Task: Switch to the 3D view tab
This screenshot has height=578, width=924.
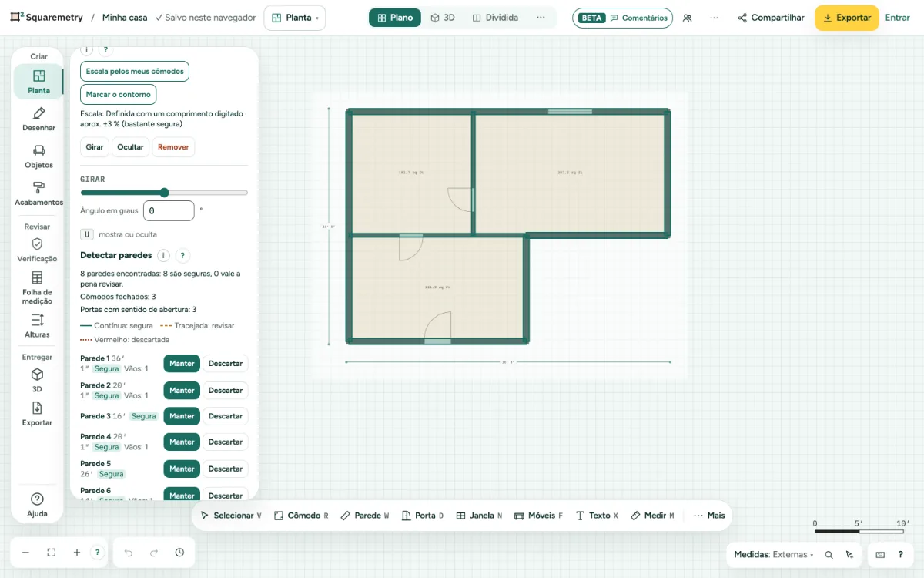Action: (443, 18)
